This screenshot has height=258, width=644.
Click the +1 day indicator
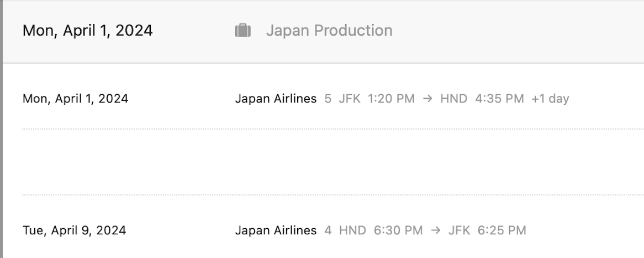pos(550,99)
